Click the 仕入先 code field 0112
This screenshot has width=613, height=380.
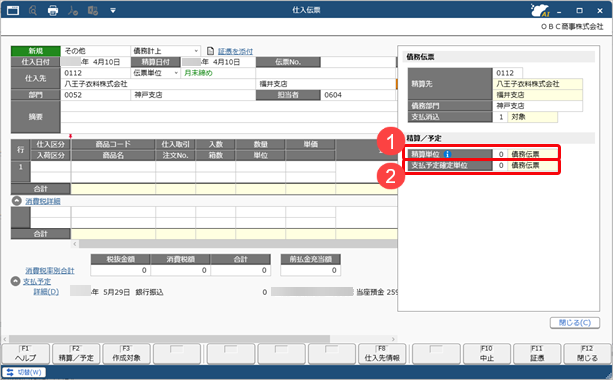pyautogui.click(x=95, y=73)
